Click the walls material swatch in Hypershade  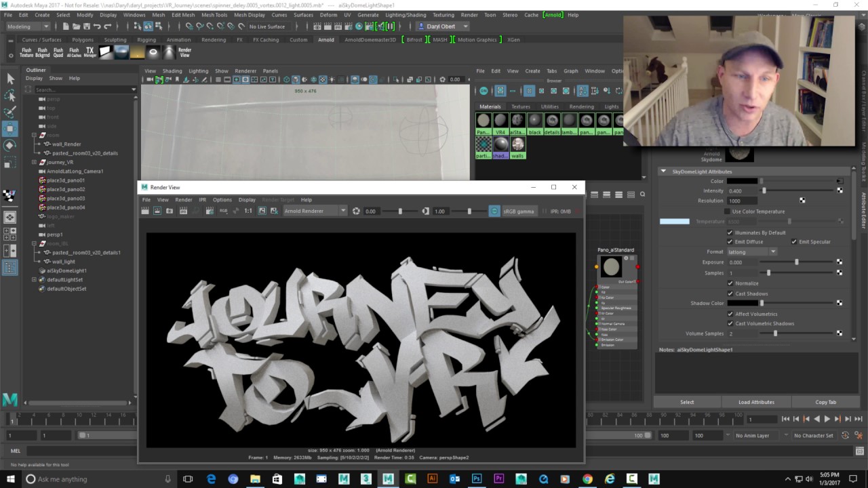tap(518, 147)
